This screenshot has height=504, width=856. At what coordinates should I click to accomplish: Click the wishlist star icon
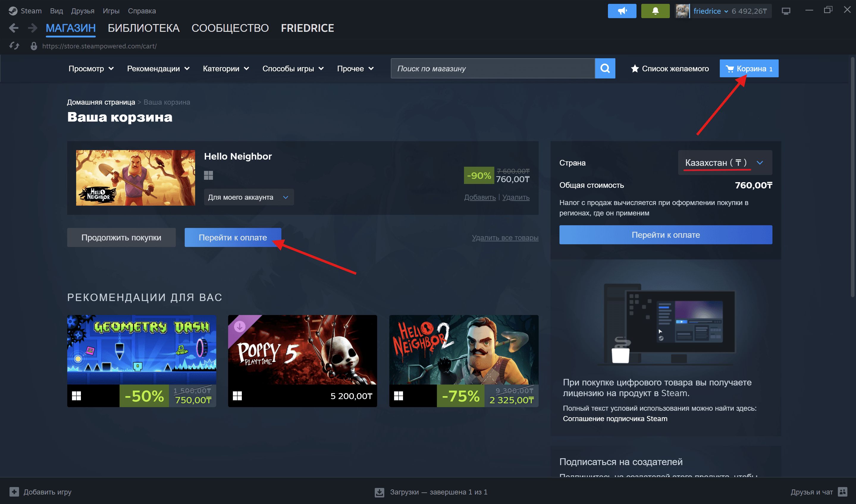point(634,69)
